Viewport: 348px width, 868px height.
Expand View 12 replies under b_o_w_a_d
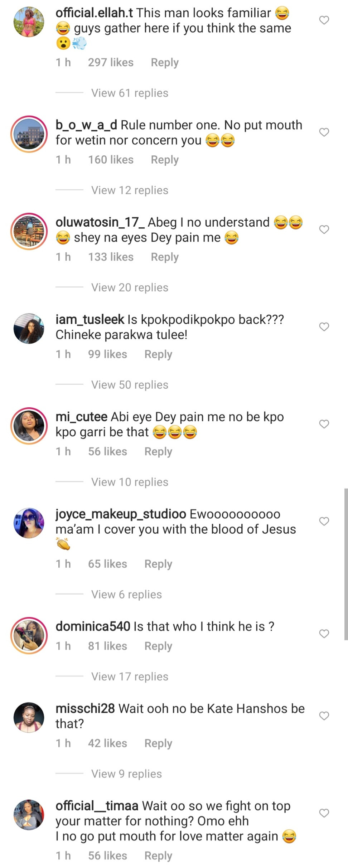coord(129,190)
